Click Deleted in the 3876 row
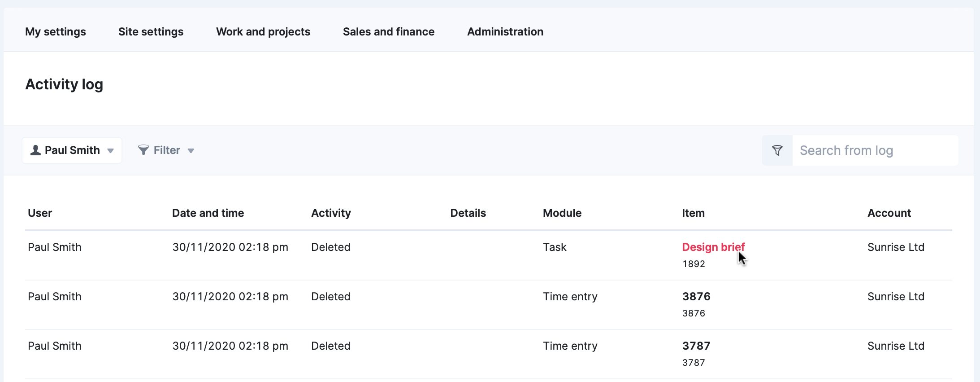This screenshot has height=382, width=980. pos(331,296)
